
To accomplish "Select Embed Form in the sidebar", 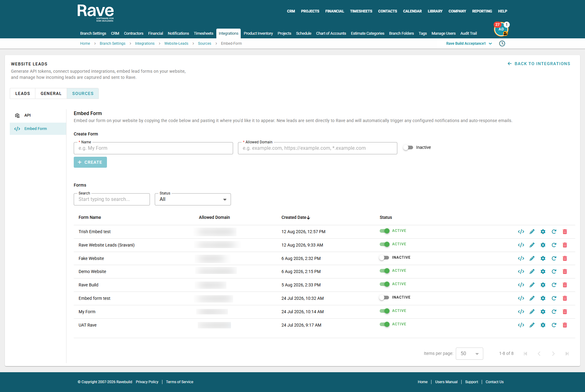I will (38, 129).
